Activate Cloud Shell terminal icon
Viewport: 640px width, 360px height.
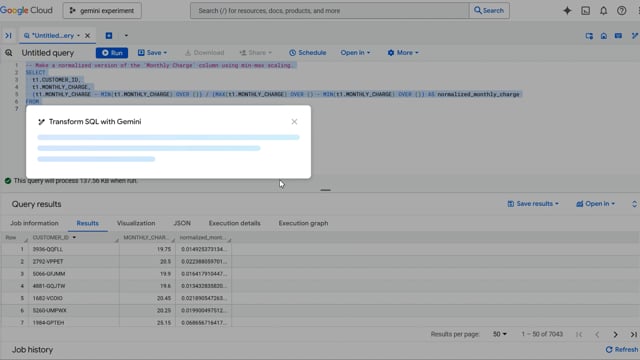click(x=585, y=11)
